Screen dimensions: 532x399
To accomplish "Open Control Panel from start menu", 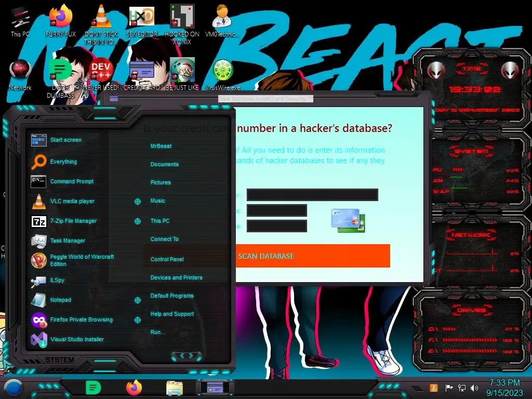I will click(x=167, y=259).
